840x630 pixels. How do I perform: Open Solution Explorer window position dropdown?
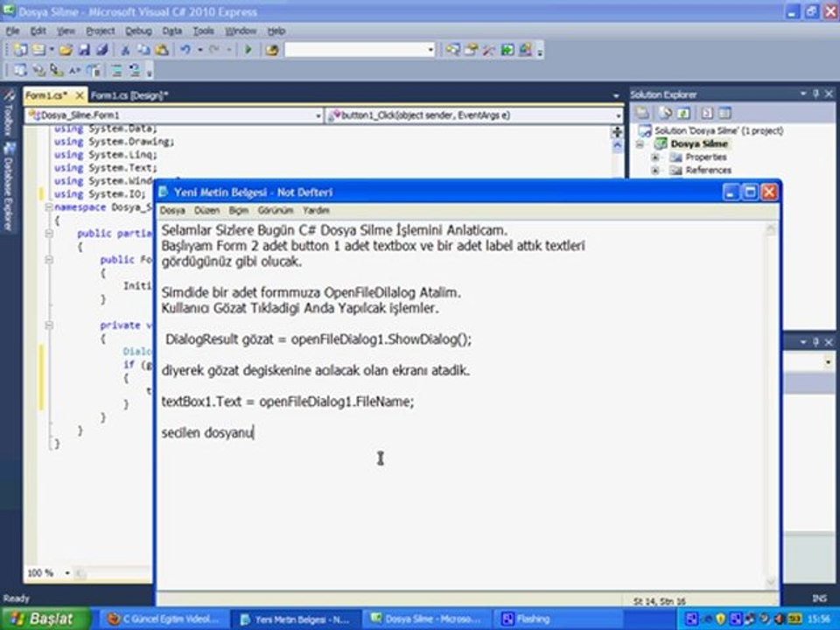(803, 94)
